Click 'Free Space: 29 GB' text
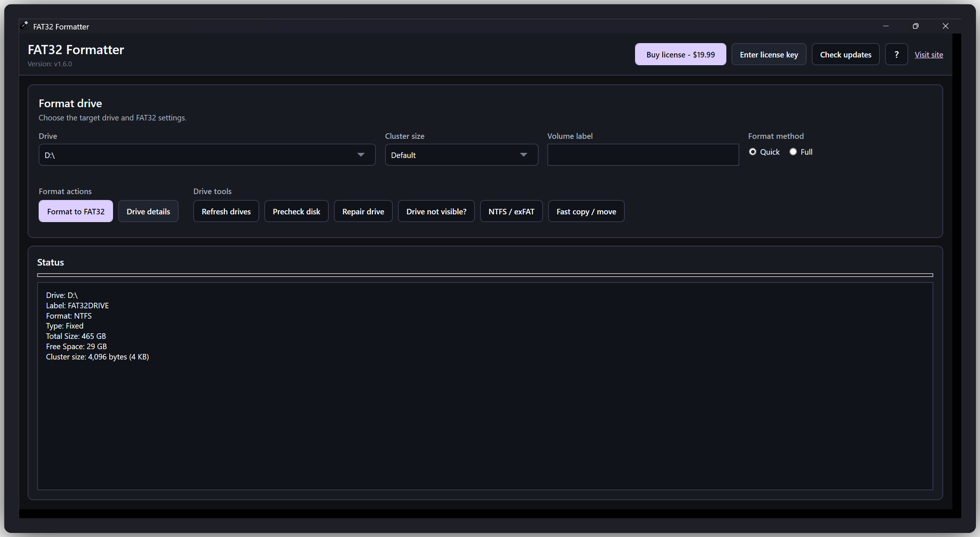The height and width of the screenshot is (537, 980). 77,346
